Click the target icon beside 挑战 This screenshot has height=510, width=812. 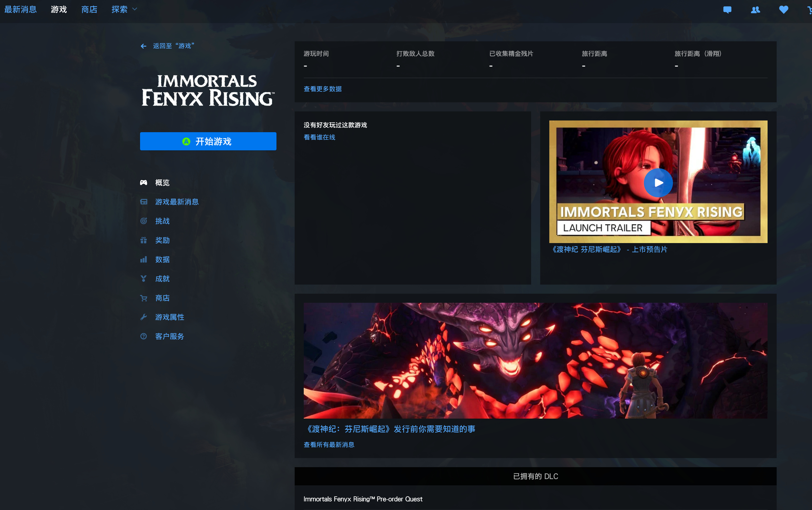click(x=144, y=221)
